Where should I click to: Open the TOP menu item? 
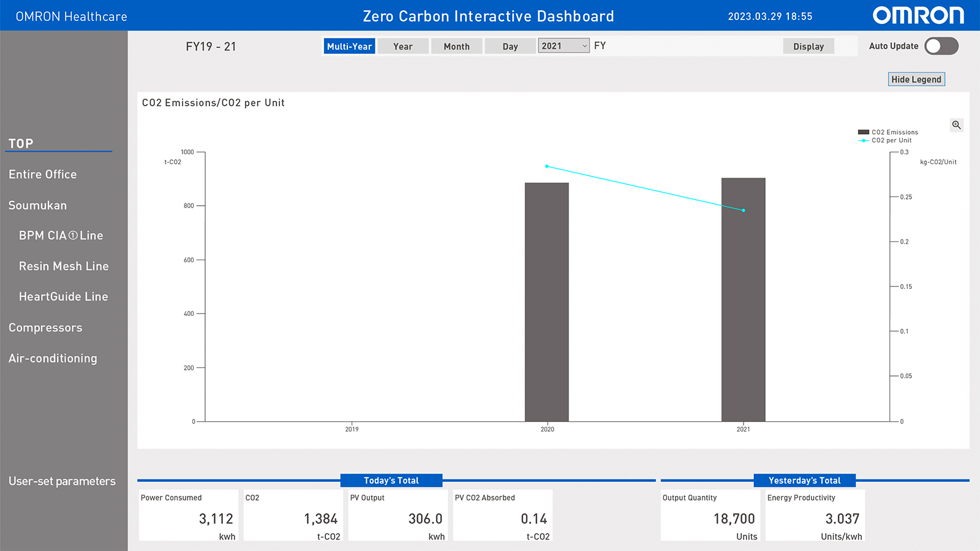click(x=21, y=143)
